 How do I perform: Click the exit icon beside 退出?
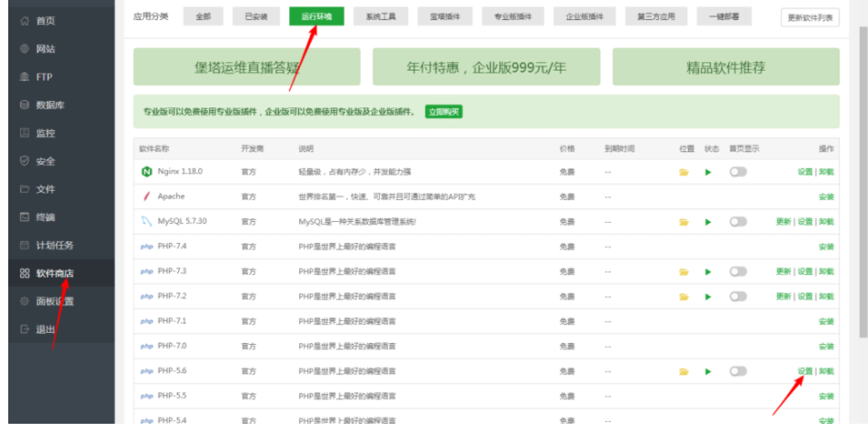pyautogui.click(x=25, y=329)
